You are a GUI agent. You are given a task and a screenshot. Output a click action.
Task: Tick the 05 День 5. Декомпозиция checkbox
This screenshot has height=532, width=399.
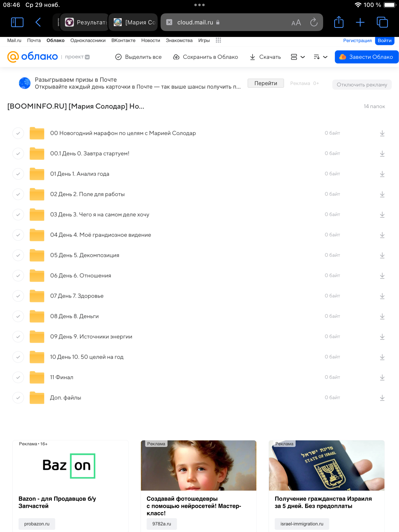(18, 255)
